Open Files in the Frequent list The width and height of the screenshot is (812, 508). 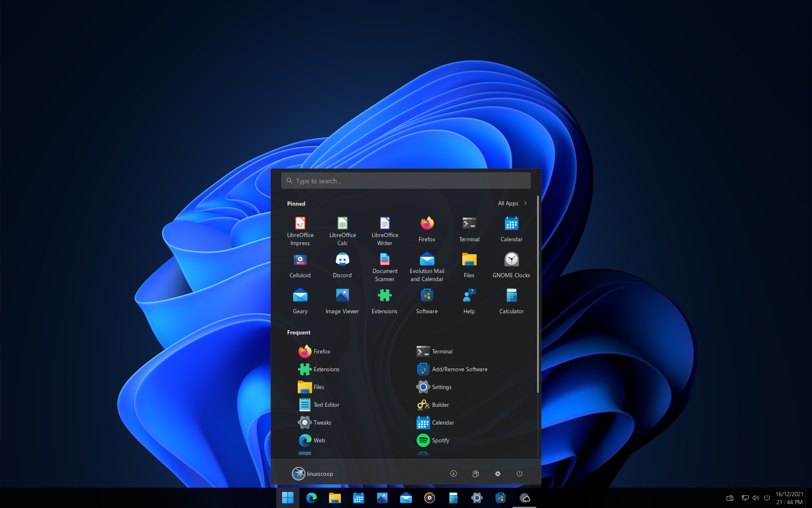pos(311,387)
